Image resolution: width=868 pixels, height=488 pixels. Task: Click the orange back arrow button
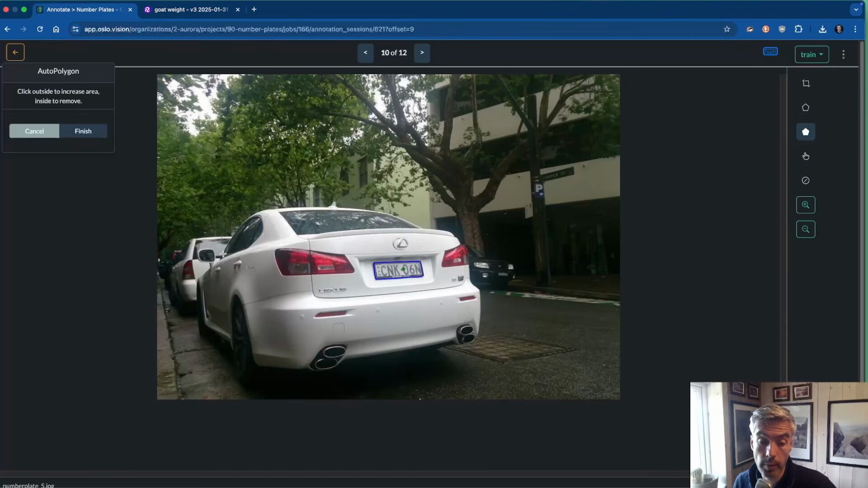[x=15, y=52]
